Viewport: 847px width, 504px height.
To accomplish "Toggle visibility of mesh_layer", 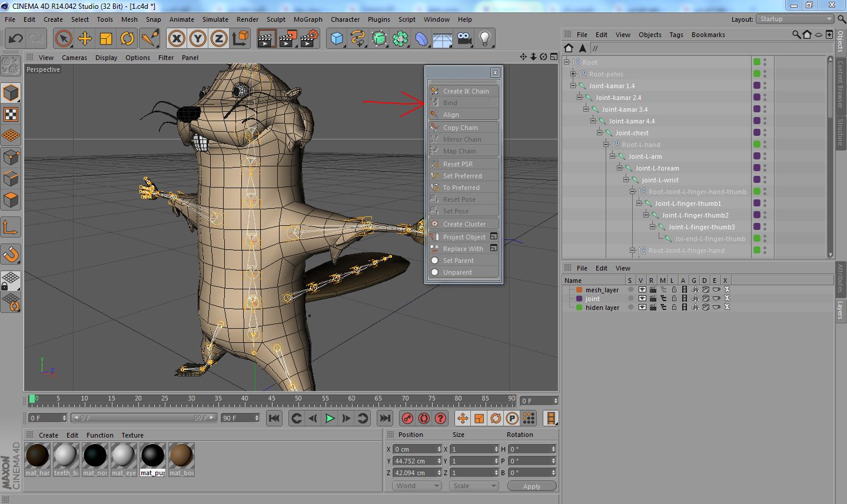I will pyautogui.click(x=642, y=289).
